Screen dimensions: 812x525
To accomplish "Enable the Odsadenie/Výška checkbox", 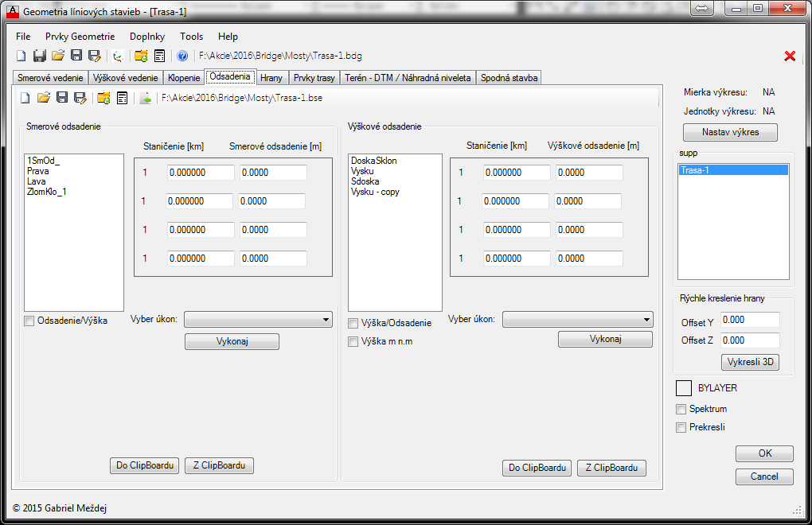I will [29, 321].
